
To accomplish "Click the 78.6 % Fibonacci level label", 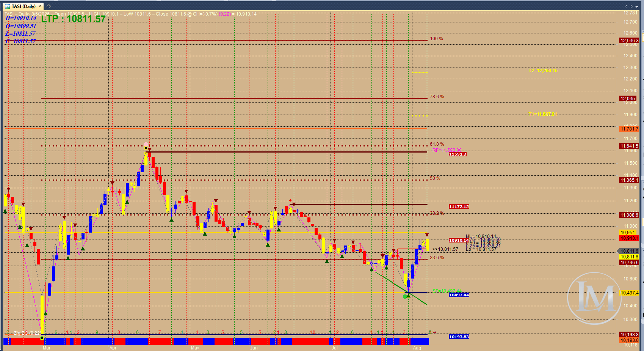I will coord(437,97).
